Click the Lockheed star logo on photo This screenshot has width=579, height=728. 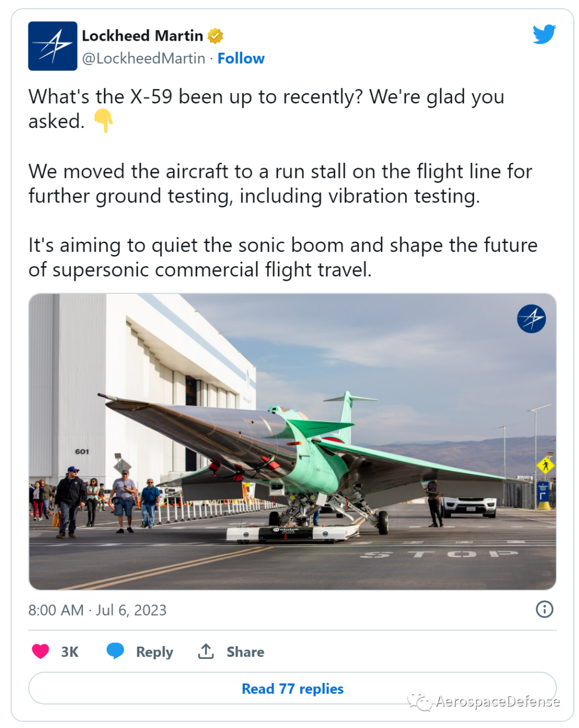tap(531, 319)
